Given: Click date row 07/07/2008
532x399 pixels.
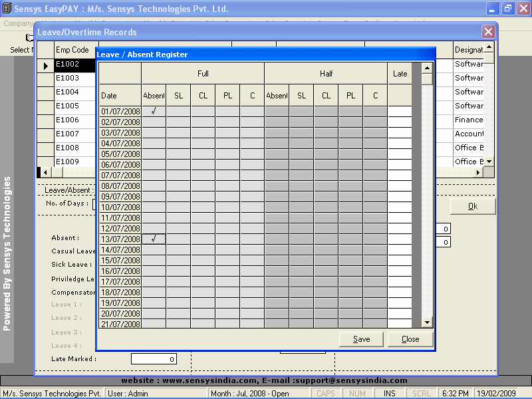Looking at the screenshot, I should pyautogui.click(x=120, y=175).
